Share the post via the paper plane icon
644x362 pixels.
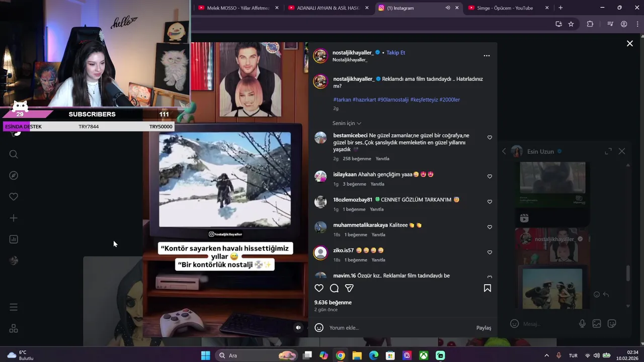pos(349,288)
